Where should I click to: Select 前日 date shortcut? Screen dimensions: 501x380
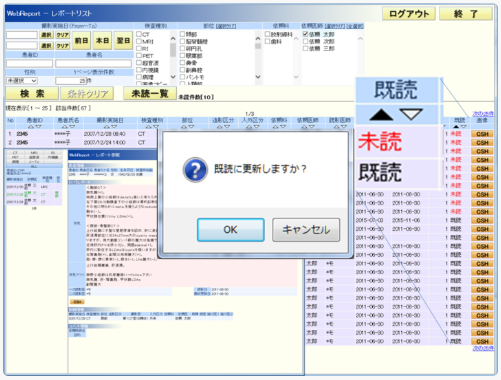pos(82,41)
